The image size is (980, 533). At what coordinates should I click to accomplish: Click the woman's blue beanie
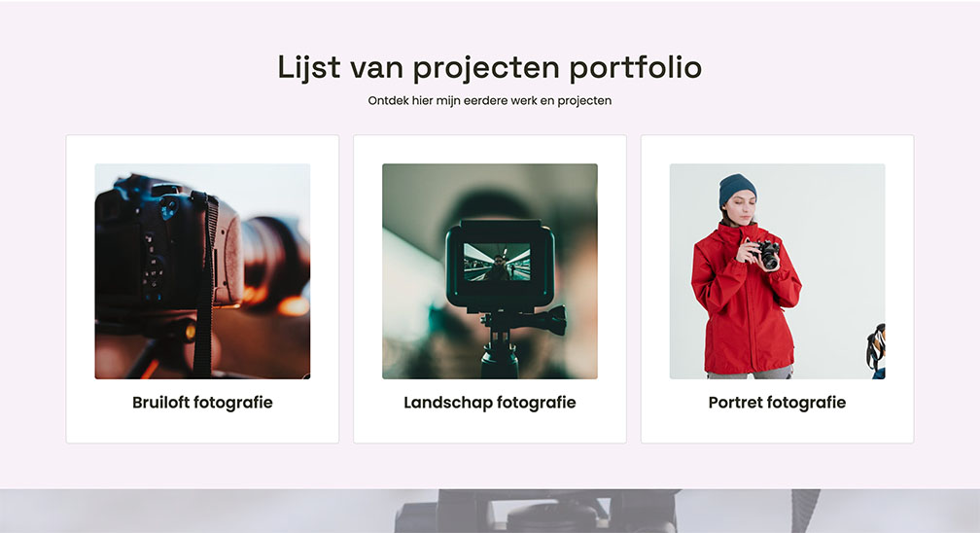737,189
